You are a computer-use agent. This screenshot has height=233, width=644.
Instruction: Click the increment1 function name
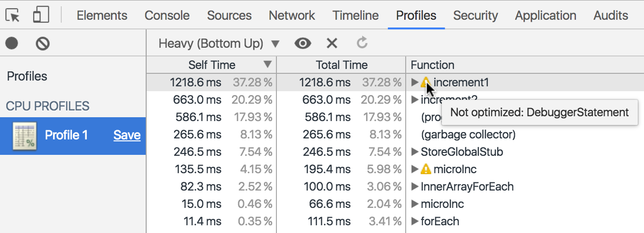pyautogui.click(x=461, y=82)
